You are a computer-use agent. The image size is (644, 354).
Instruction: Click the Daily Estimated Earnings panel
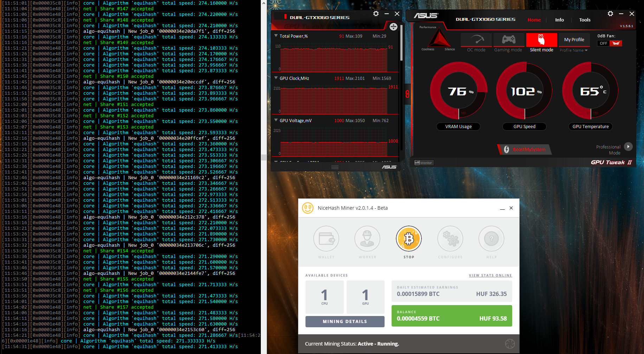coord(452,291)
